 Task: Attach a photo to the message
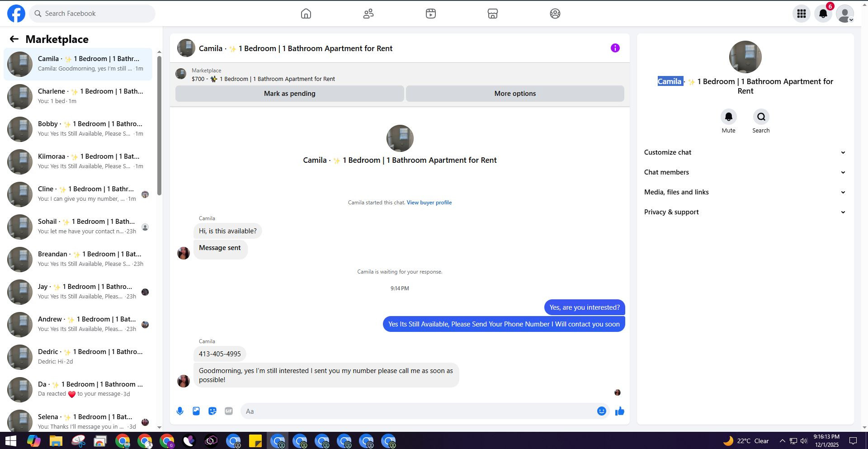(x=196, y=411)
